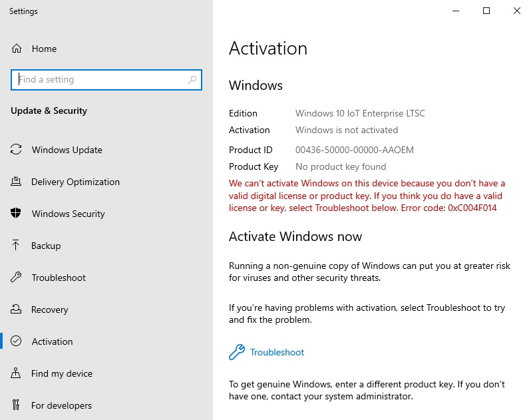Go to Windows Security settings
Viewport: 531px width, 420px height.
[x=69, y=214]
